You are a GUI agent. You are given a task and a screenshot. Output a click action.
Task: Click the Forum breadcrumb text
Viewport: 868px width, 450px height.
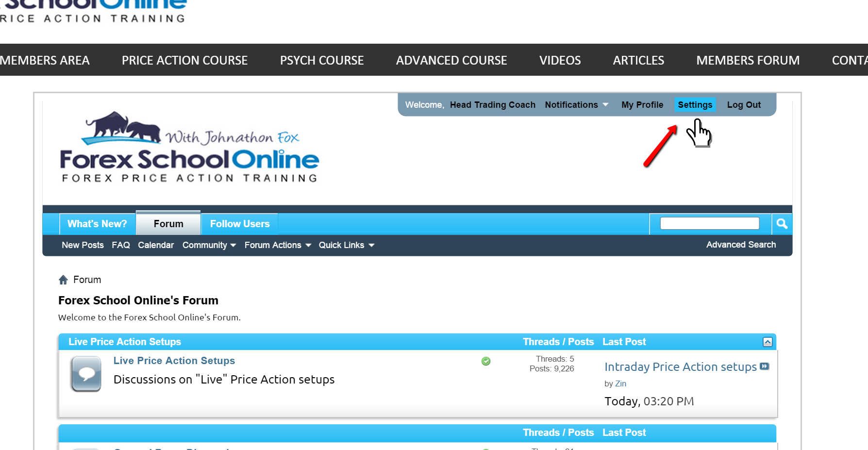click(87, 280)
